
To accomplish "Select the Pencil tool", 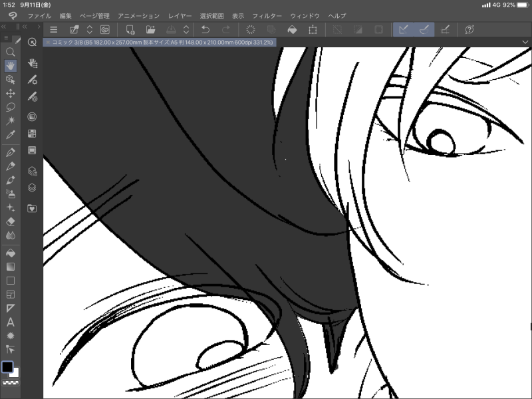I will tap(11, 166).
